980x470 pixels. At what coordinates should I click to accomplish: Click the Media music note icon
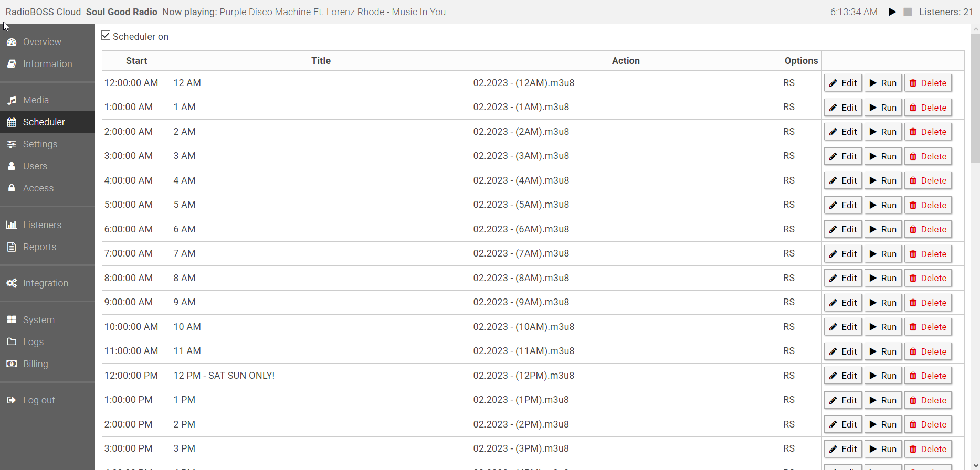click(12, 100)
